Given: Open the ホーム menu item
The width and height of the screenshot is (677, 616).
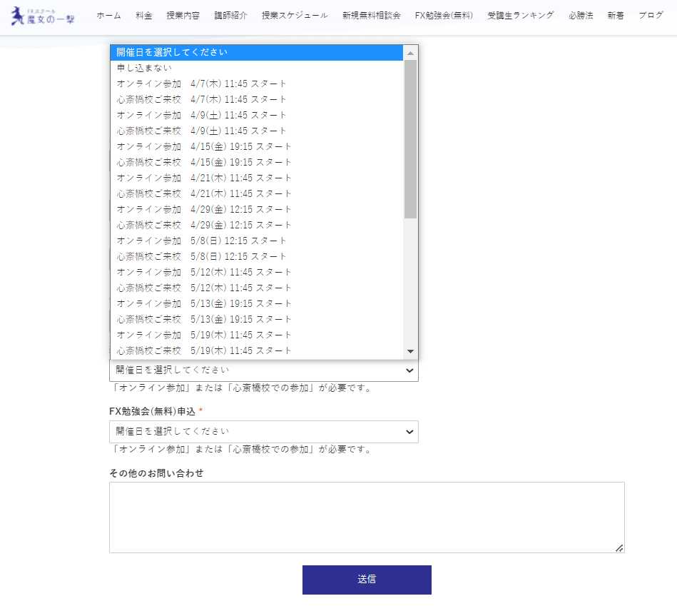Looking at the screenshot, I should point(109,16).
